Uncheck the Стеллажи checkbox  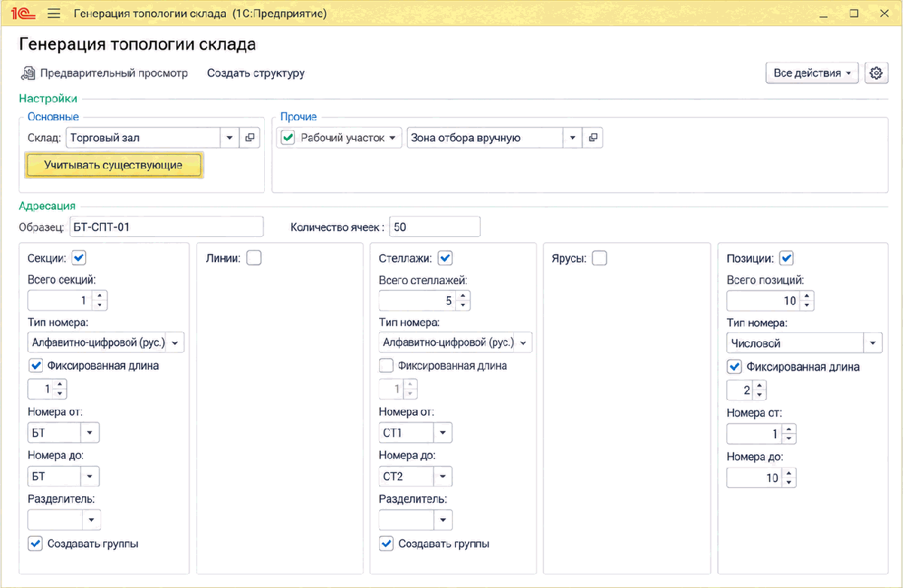[x=445, y=258]
